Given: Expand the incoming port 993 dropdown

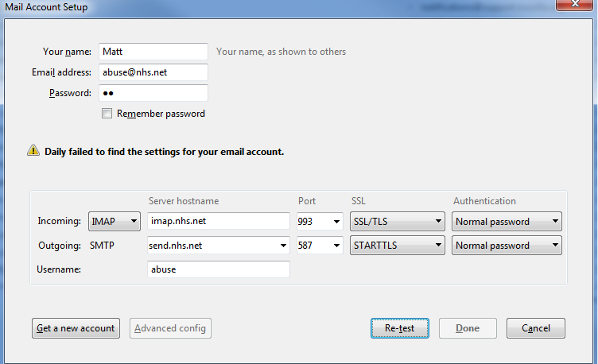Looking at the screenshot, I should click(x=320, y=222).
